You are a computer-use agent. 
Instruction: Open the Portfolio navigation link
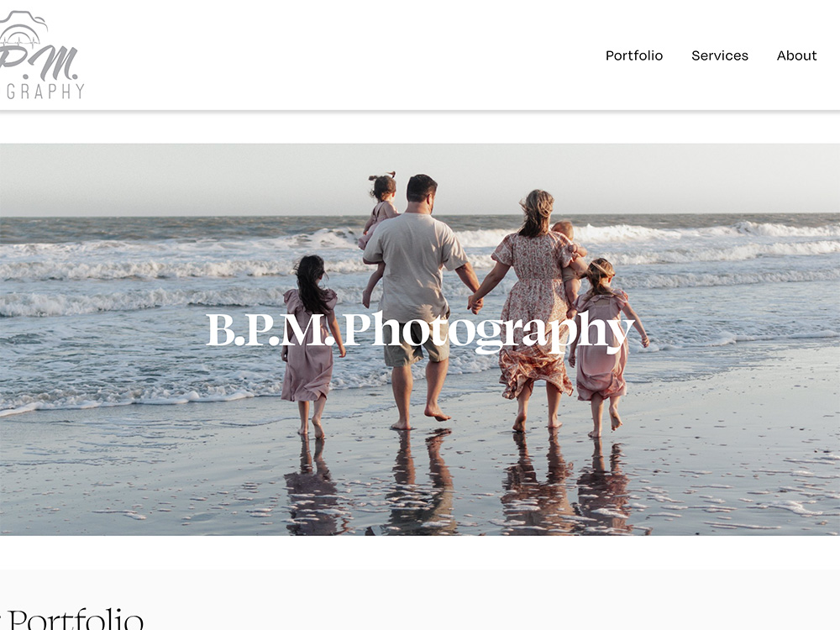tap(633, 55)
